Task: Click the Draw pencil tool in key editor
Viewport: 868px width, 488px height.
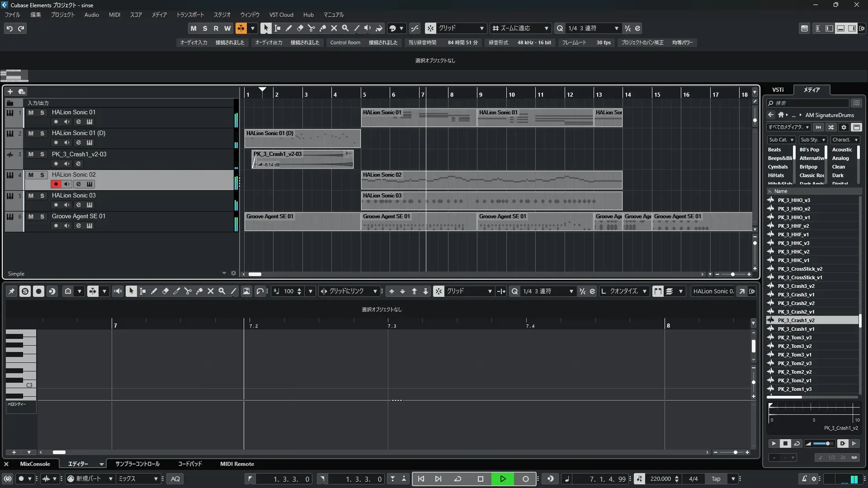Action: [x=154, y=291]
